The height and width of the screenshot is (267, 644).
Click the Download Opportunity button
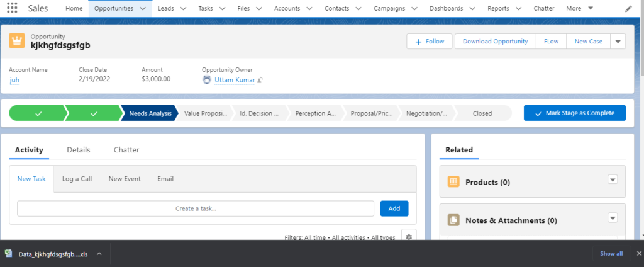(496, 41)
